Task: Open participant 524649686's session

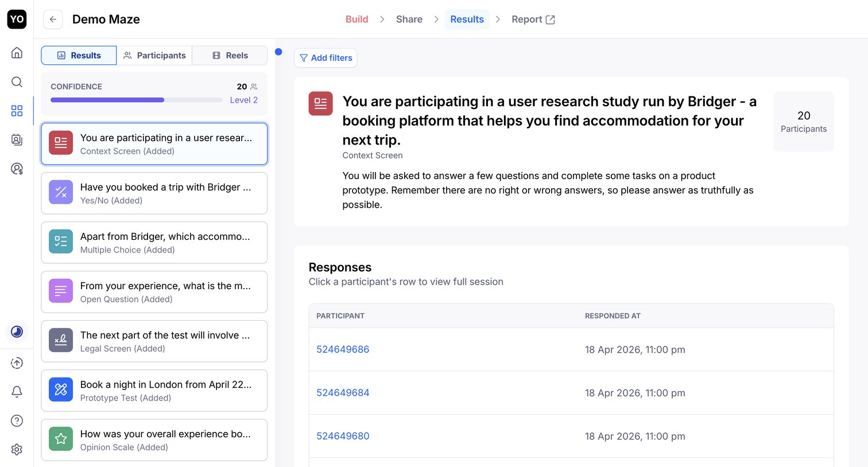Action: [343, 349]
